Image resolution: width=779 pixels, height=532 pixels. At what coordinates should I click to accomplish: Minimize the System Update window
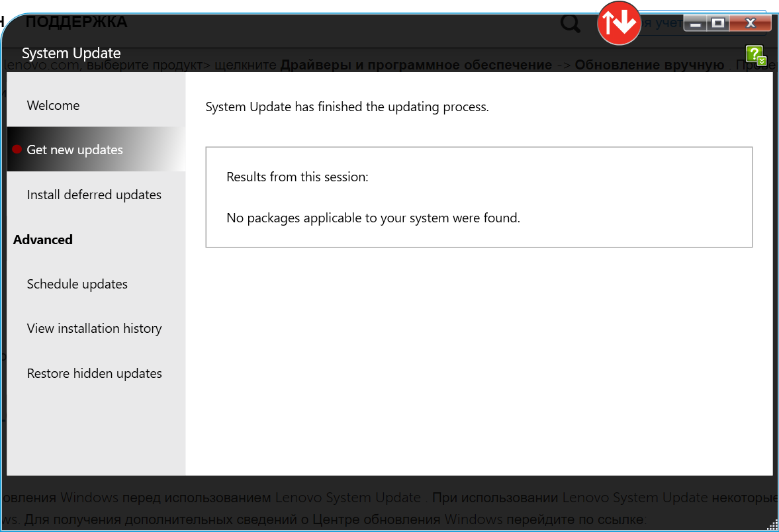(x=695, y=23)
